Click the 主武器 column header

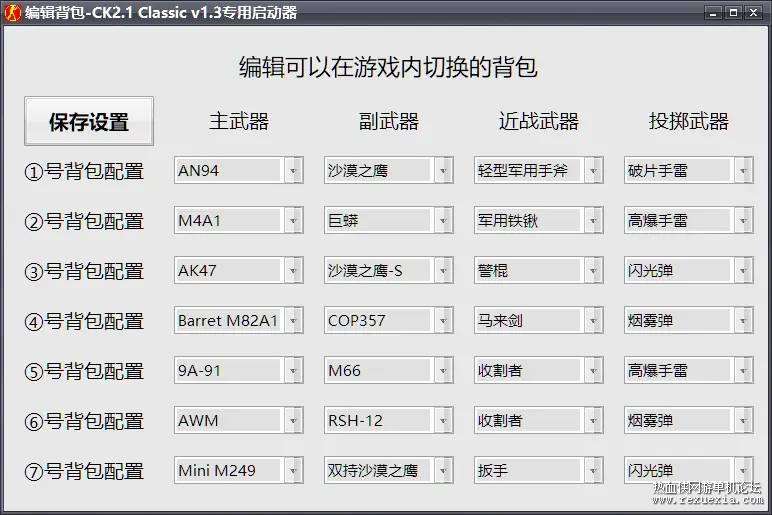pos(239,121)
